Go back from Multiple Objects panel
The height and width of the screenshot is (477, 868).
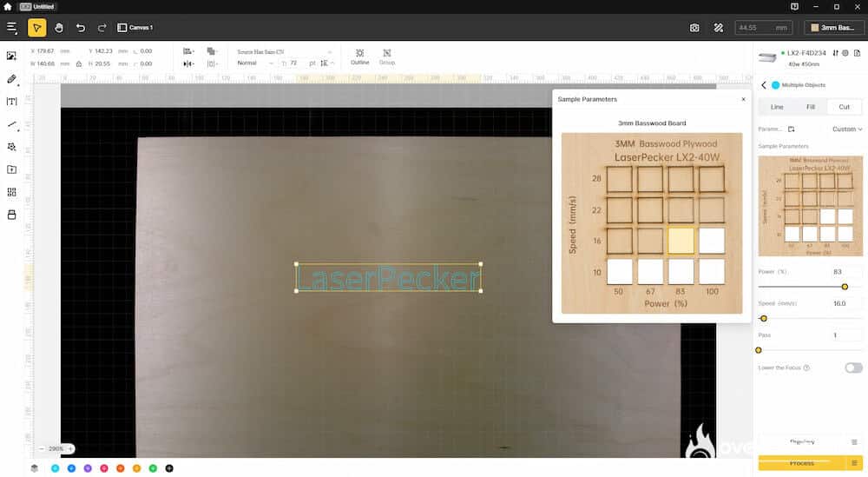pyautogui.click(x=764, y=85)
